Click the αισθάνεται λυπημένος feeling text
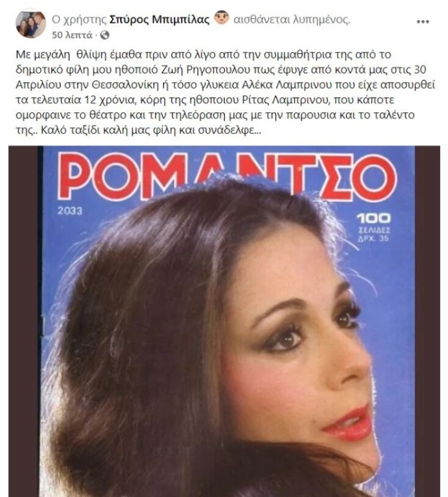Image resolution: width=448 pixels, height=497 pixels. point(292,20)
